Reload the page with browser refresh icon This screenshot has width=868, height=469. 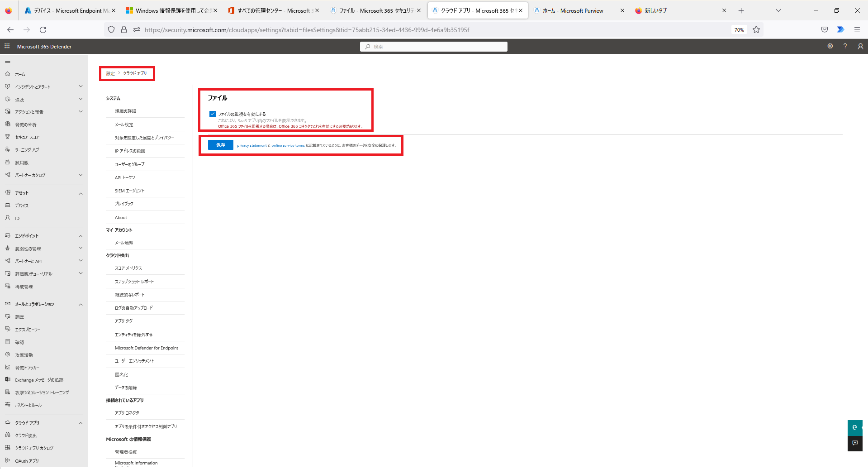43,30
